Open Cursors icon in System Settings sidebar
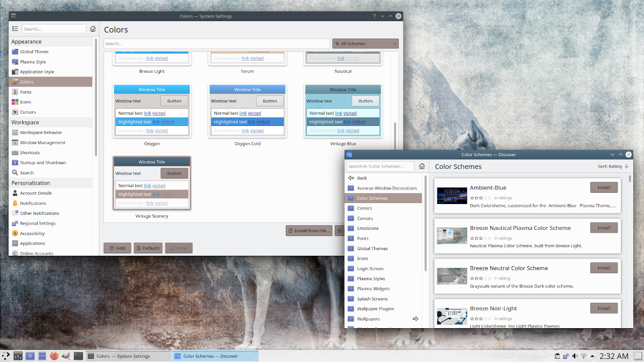The width and height of the screenshot is (644, 362). (15, 112)
